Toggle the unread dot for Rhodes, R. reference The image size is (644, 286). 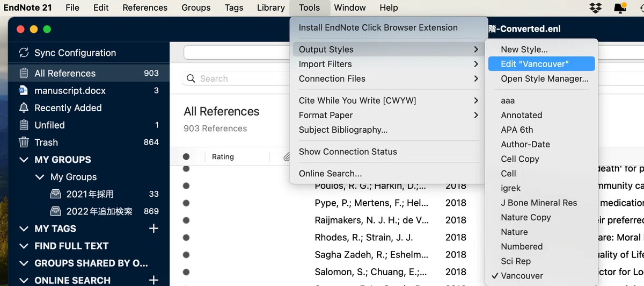pos(186,237)
